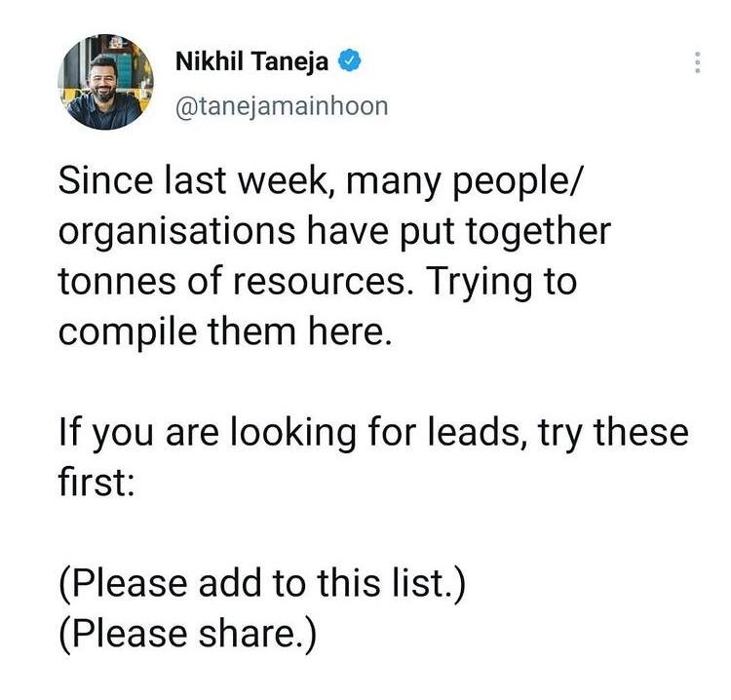Open the Nikhil Taneja display name link

click(x=251, y=61)
